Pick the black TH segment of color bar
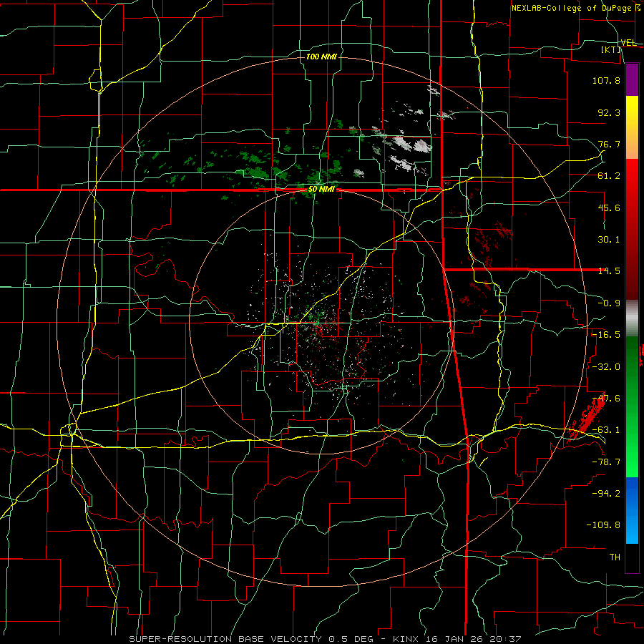The height and width of the screenshot is (644, 644). [632, 557]
